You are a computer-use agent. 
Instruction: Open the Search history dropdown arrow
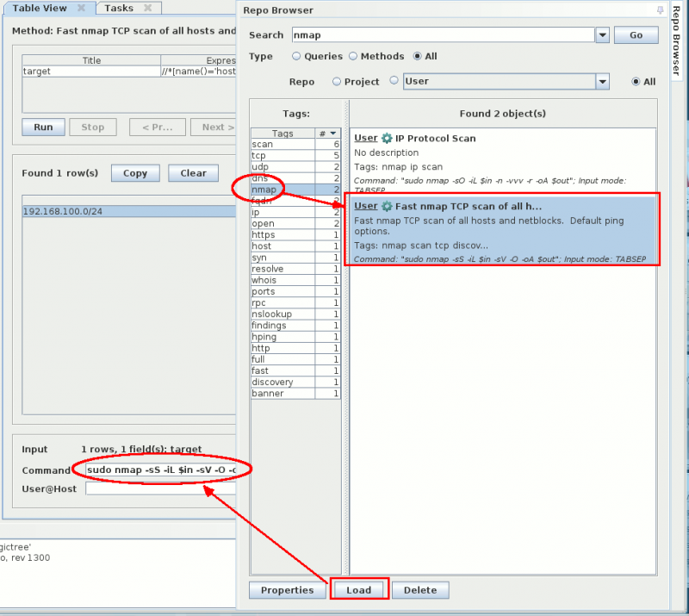click(x=602, y=35)
